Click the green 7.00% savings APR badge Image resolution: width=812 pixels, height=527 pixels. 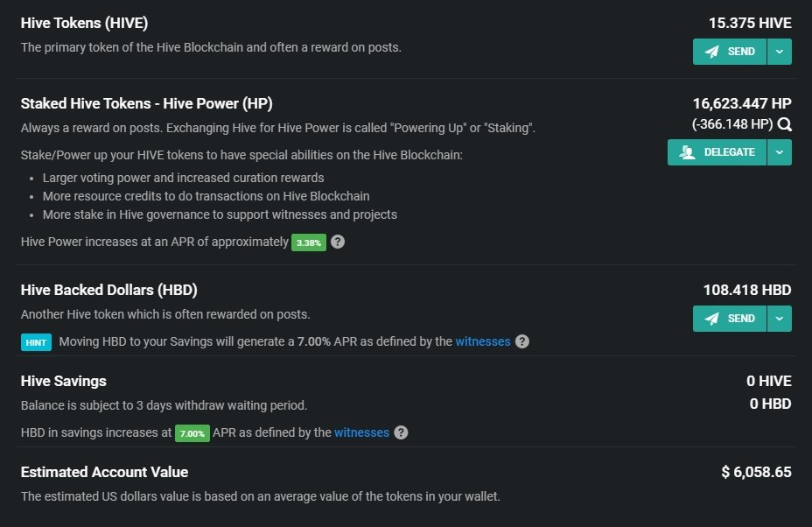192,433
